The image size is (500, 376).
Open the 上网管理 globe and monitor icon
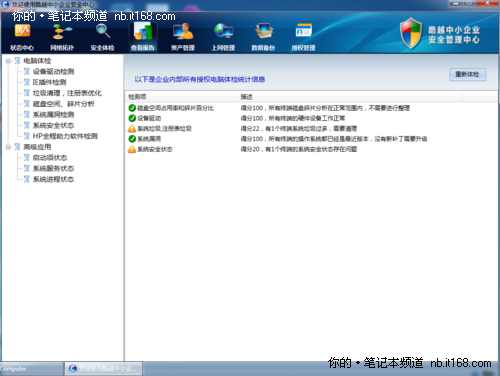[223, 38]
